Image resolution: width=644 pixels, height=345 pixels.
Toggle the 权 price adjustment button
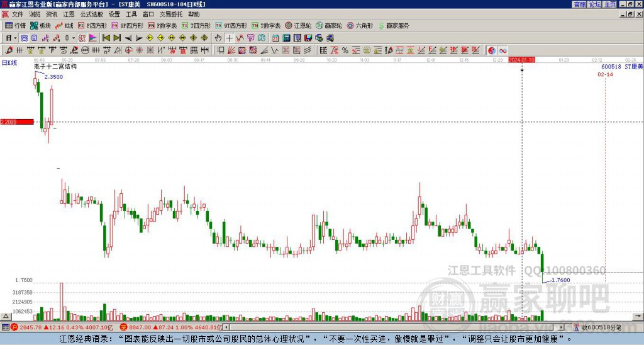point(82,38)
